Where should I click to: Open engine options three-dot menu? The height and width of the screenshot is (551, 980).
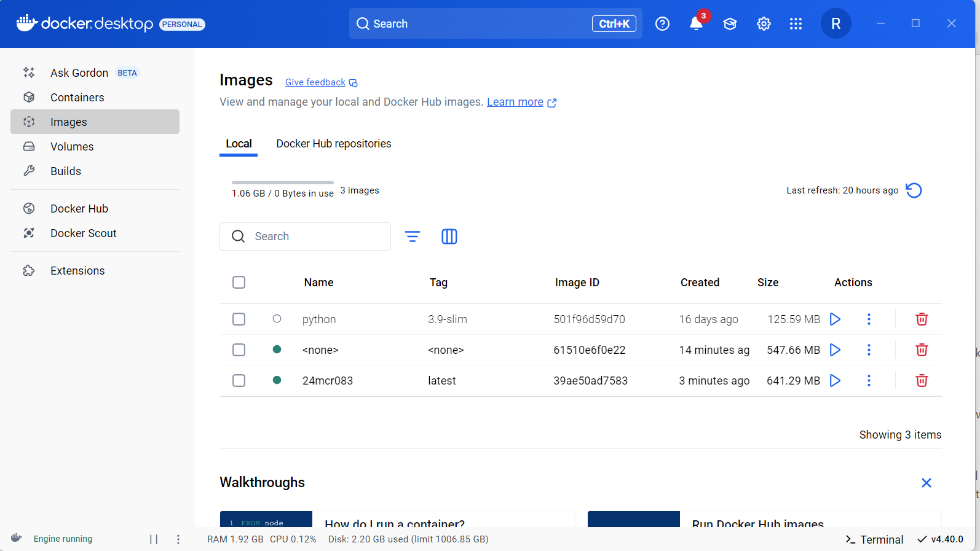tap(178, 539)
